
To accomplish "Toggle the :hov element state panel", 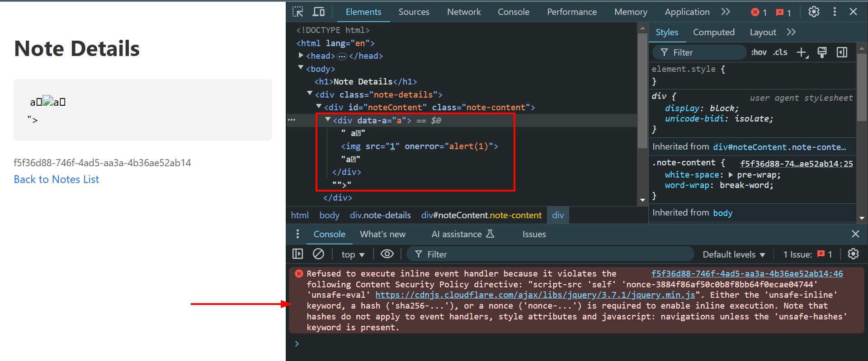I will [x=759, y=52].
